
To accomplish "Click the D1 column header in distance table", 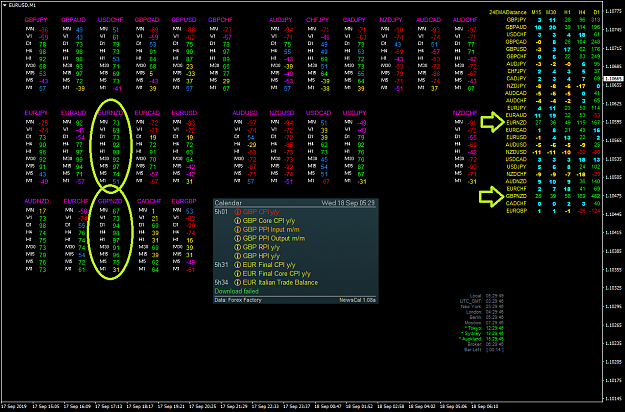I will (596, 12).
